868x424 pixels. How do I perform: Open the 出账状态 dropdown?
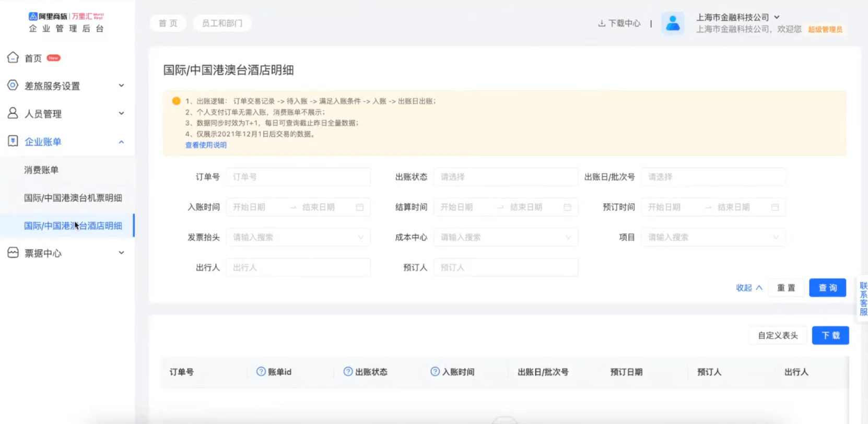[505, 177]
